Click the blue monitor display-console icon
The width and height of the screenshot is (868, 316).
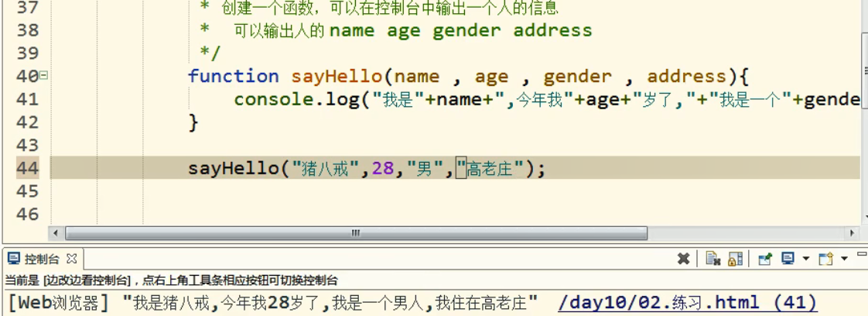tap(788, 259)
